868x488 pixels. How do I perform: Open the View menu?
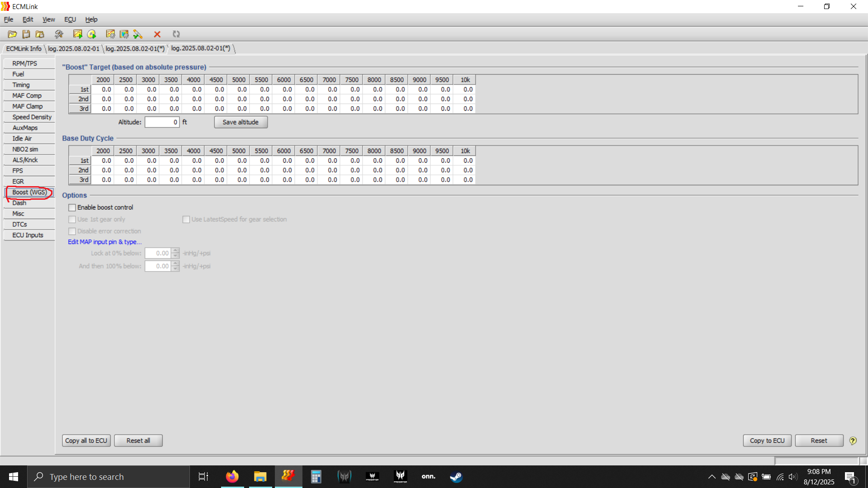click(x=48, y=19)
